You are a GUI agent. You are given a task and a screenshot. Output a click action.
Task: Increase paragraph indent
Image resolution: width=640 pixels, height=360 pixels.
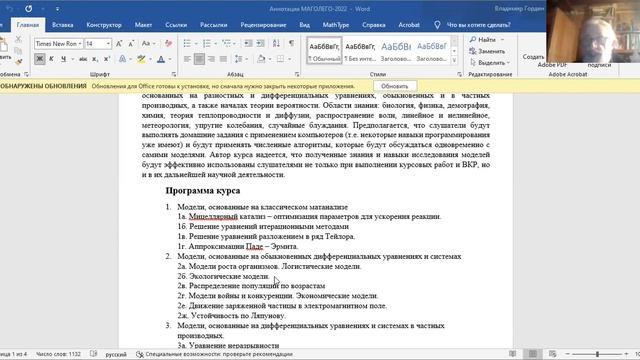point(260,43)
